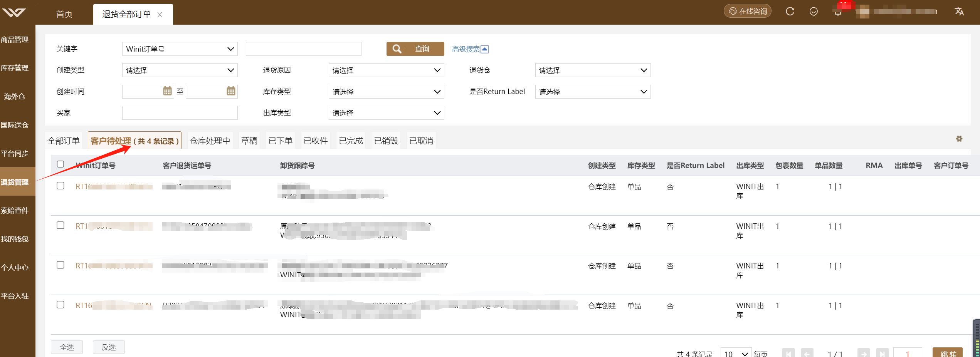Open 我的钱包 in the sidebar
Image resolution: width=980 pixels, height=357 pixels.
pyautogui.click(x=15, y=239)
